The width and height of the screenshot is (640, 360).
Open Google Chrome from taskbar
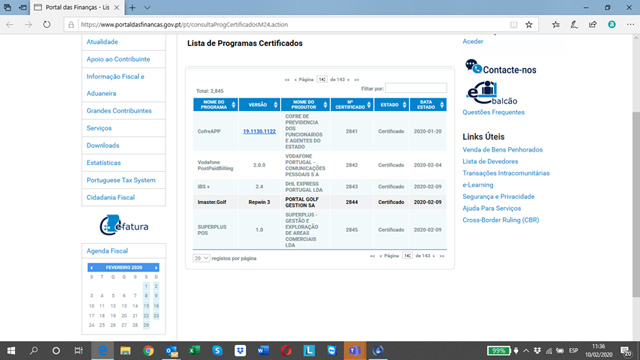148,351
